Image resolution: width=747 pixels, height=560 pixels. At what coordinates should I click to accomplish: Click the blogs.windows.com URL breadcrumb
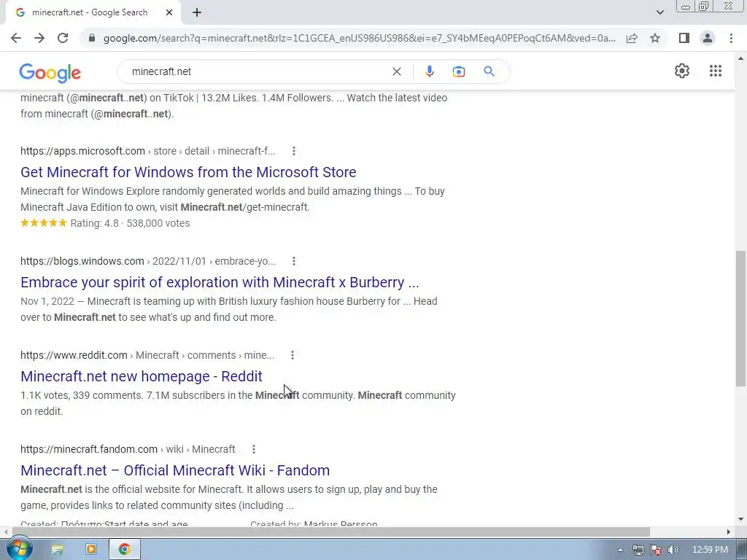coord(148,261)
